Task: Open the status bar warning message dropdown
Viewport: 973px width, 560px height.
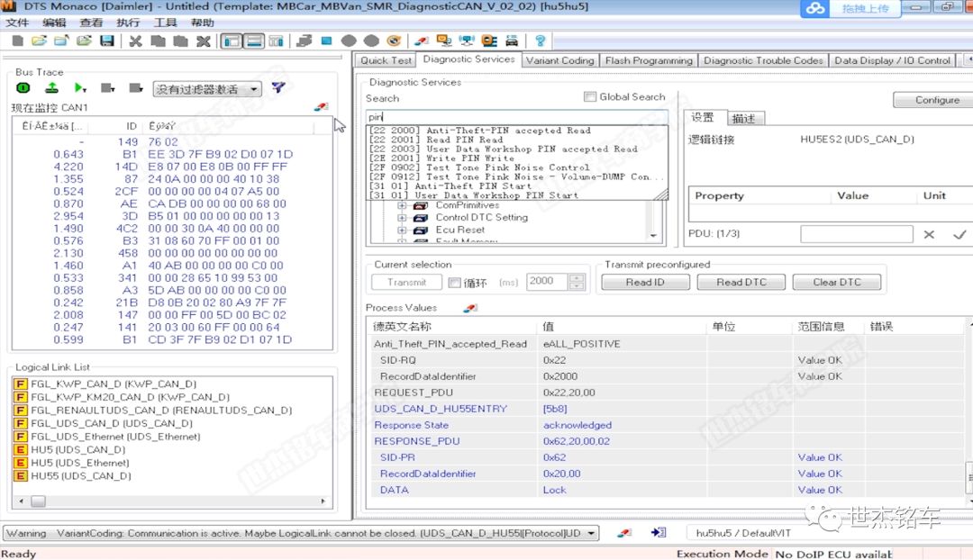Action: 591,533
